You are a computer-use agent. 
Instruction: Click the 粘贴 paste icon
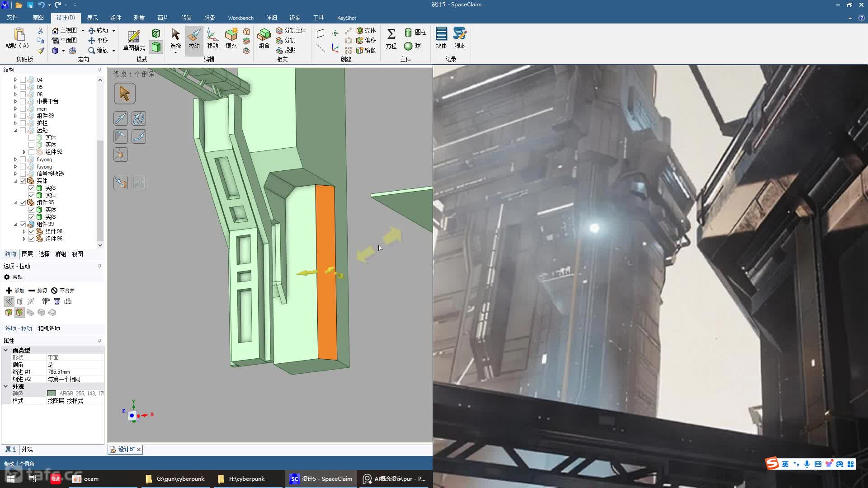point(19,34)
